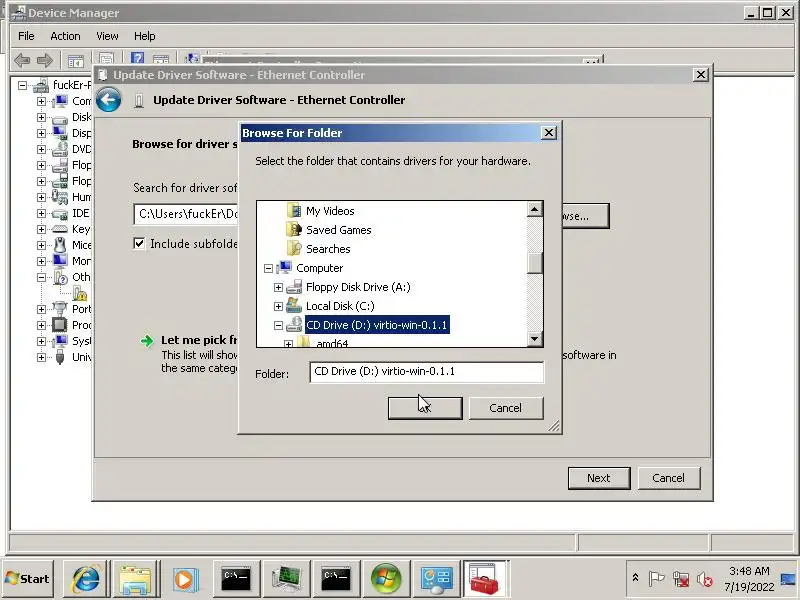
Task: Click the round blue back arrow in Update Driver wizard
Action: pyautogui.click(x=109, y=99)
